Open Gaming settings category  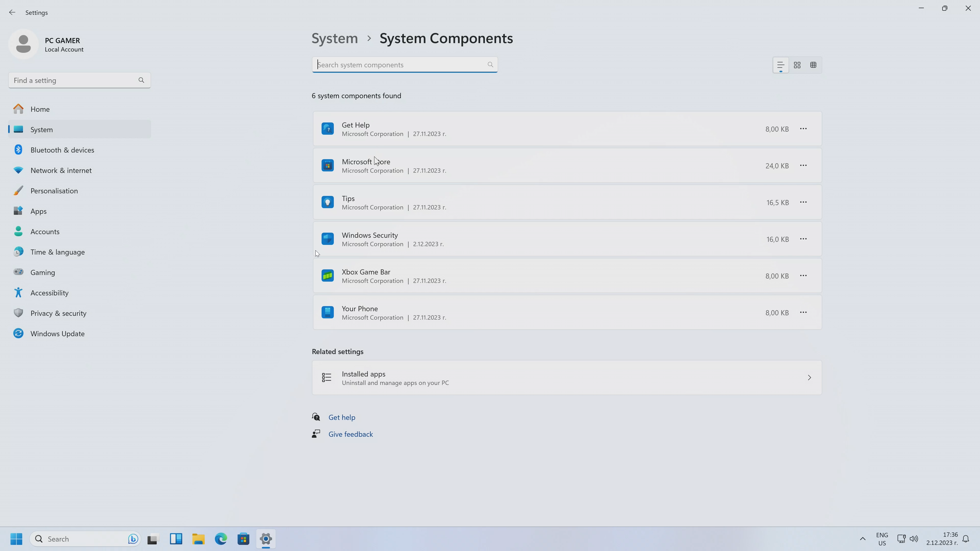(x=80, y=272)
